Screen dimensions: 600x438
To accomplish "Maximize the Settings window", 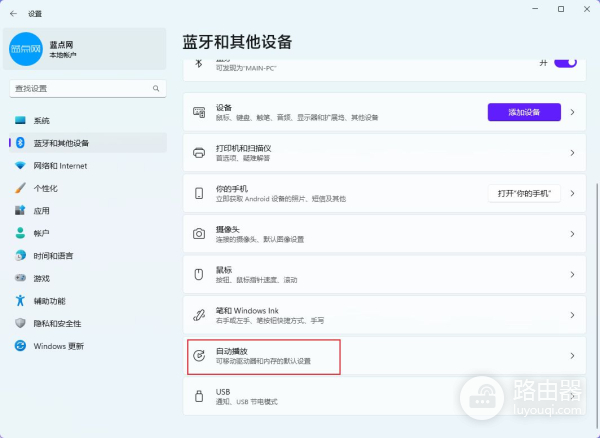I will 561,9.
